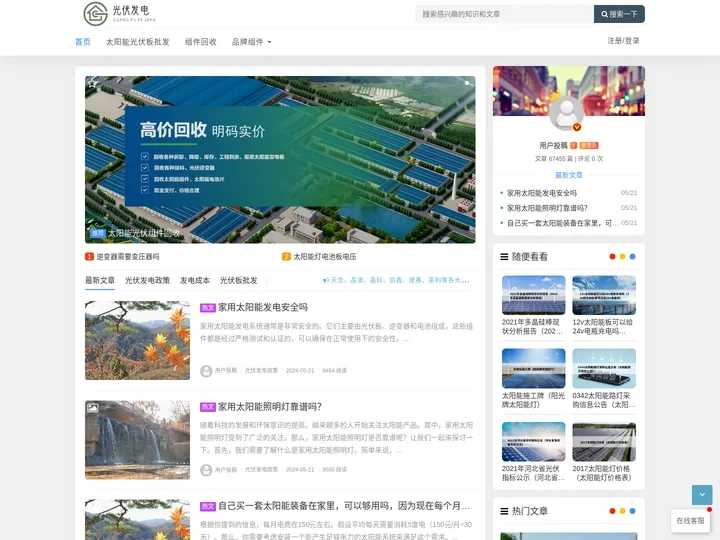The height and width of the screenshot is (540, 720).
Task: Click the 用户投稿 profile avatar in sidebar
Action: [x=567, y=113]
